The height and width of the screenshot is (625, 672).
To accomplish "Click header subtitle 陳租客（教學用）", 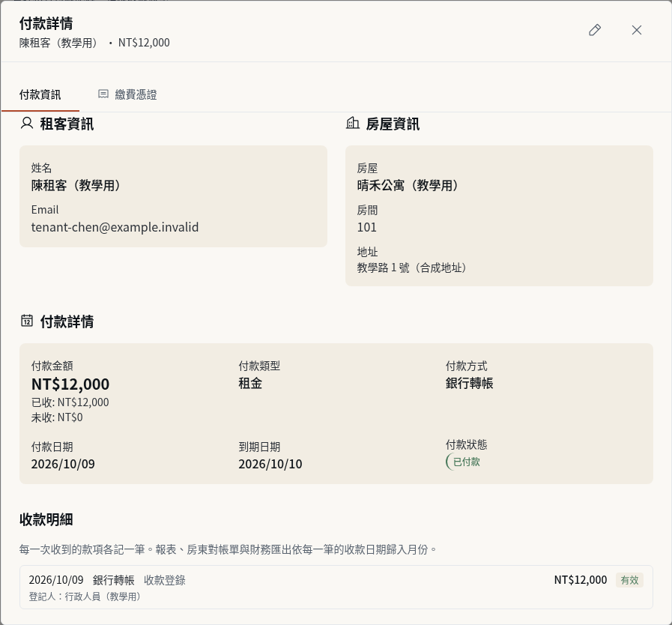I will click(x=61, y=43).
